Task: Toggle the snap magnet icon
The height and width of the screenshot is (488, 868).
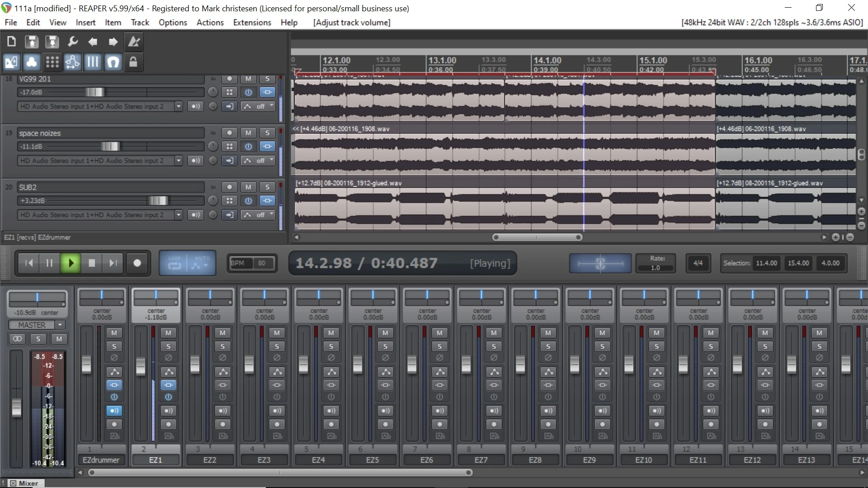Action: point(113,62)
